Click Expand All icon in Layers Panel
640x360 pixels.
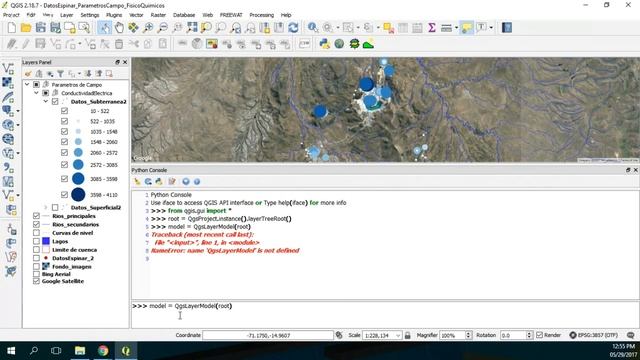tap(88, 74)
